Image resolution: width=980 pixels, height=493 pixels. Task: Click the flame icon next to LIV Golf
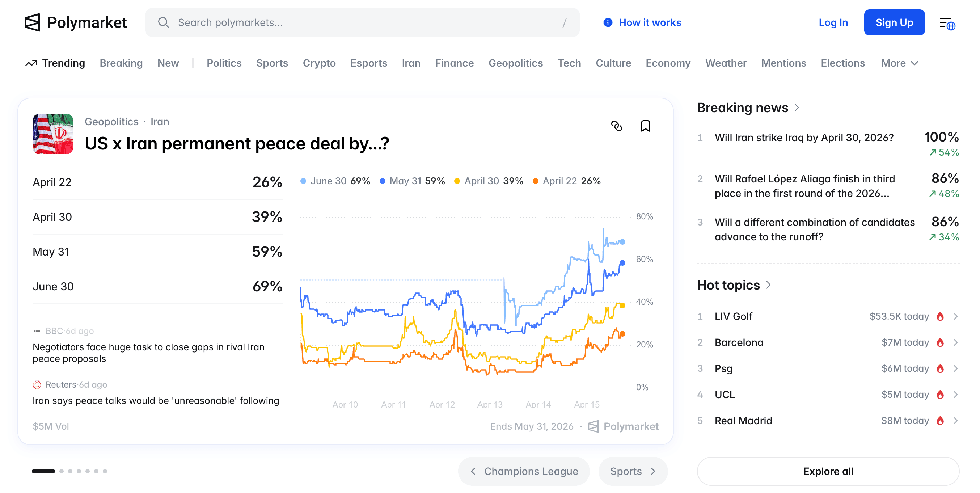[x=940, y=316]
